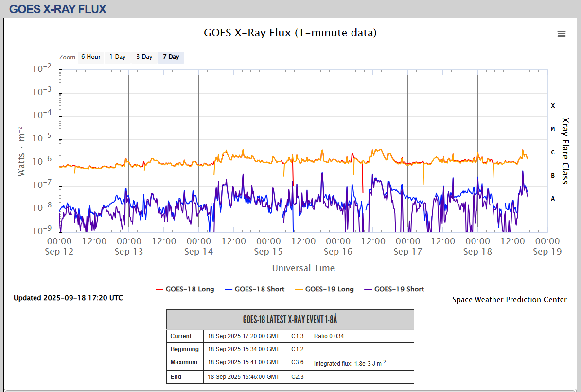The width and height of the screenshot is (581, 392).
Task: Click the X flare class label
Action: (553, 106)
